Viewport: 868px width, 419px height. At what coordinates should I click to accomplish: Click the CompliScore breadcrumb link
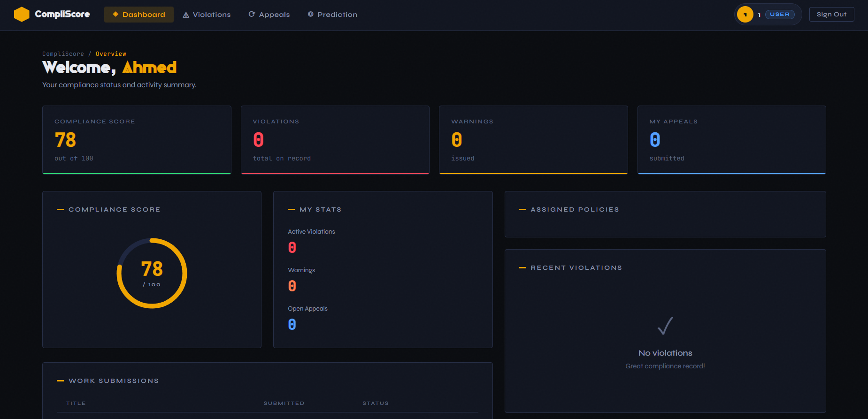63,54
